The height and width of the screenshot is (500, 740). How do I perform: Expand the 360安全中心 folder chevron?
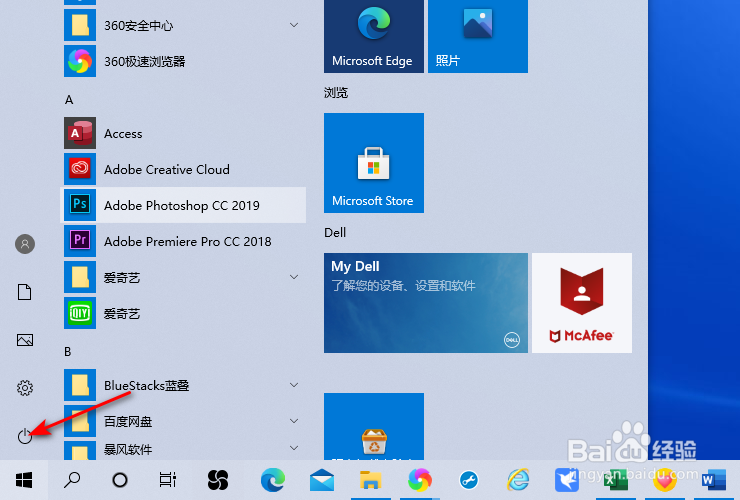[294, 25]
